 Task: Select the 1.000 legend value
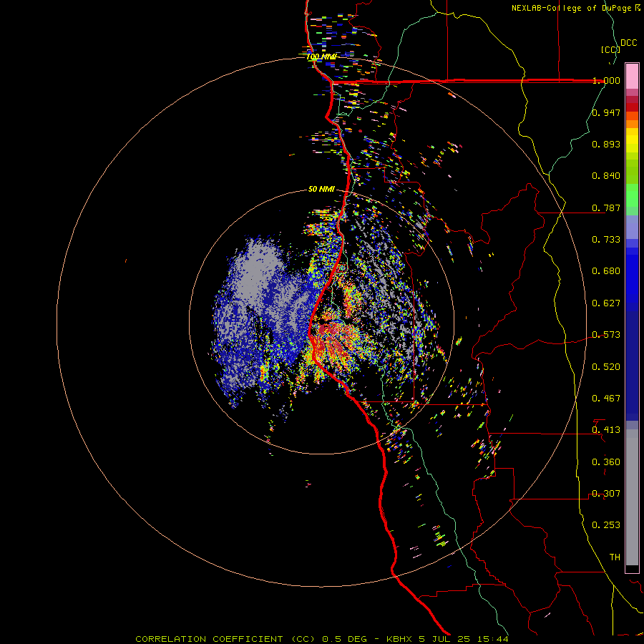point(606,80)
